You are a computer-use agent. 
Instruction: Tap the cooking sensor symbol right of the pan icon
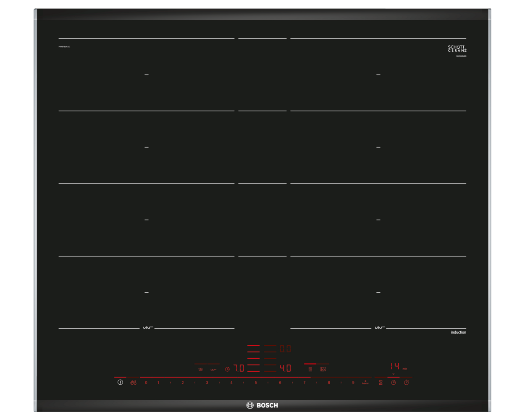click(213, 370)
